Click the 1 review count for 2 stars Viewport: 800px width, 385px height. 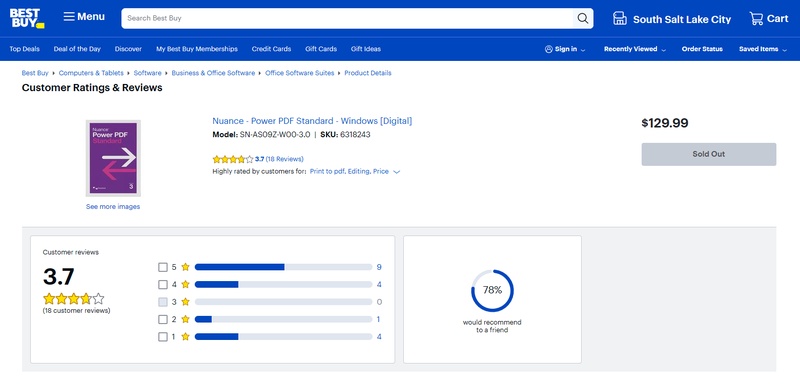coord(379,319)
